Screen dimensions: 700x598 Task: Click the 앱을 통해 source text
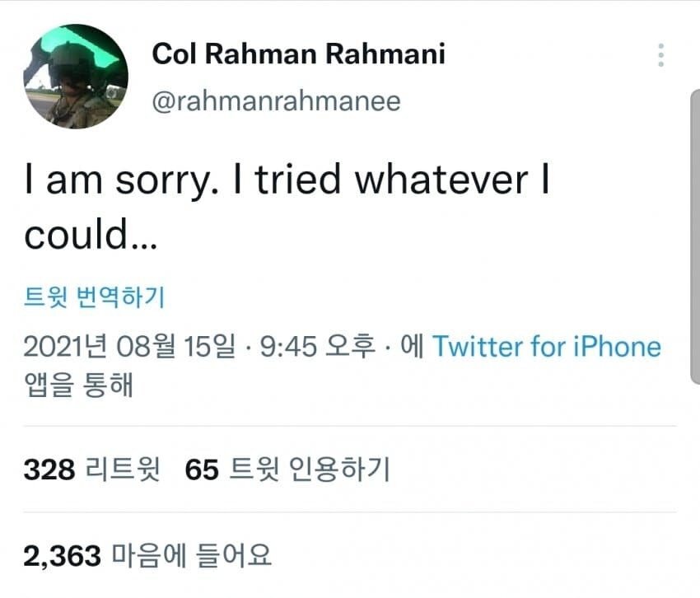(x=79, y=385)
